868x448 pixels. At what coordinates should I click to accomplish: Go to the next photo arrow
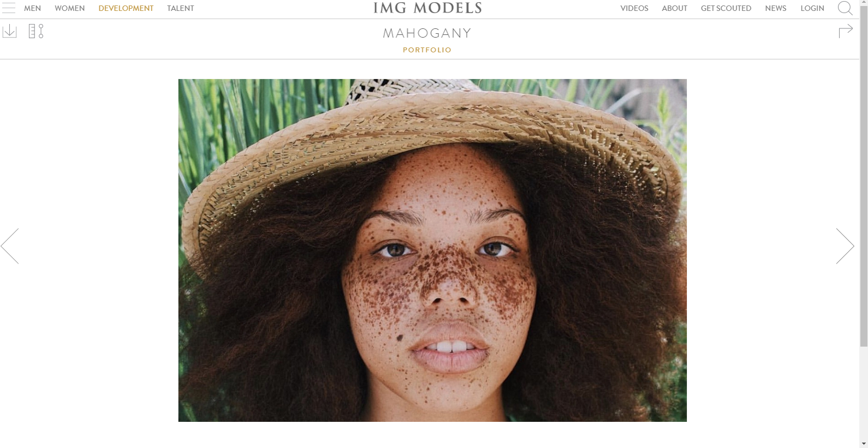coord(845,246)
